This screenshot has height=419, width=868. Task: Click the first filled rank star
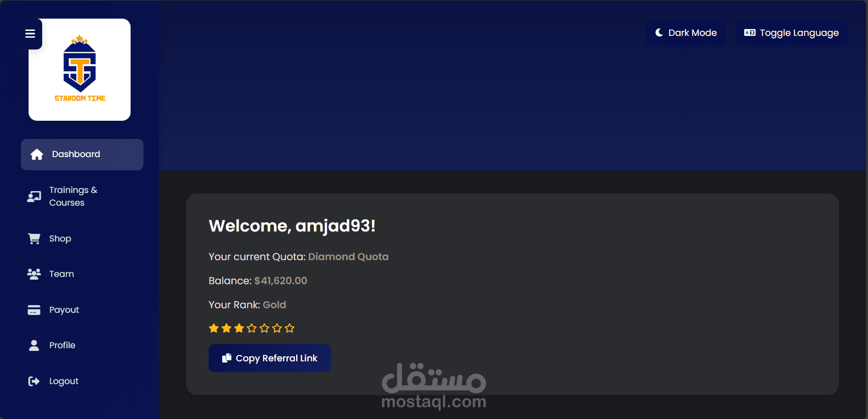click(214, 328)
